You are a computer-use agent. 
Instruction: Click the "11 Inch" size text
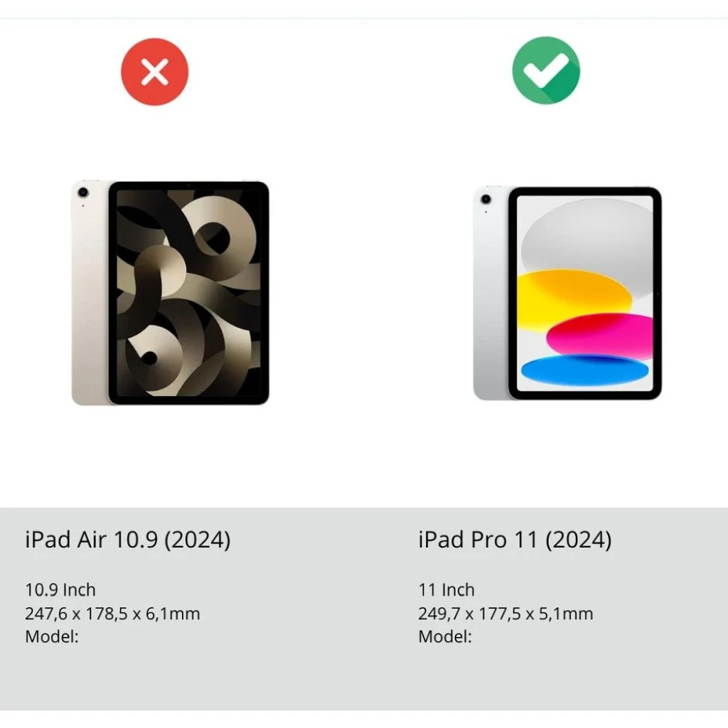[446, 589]
